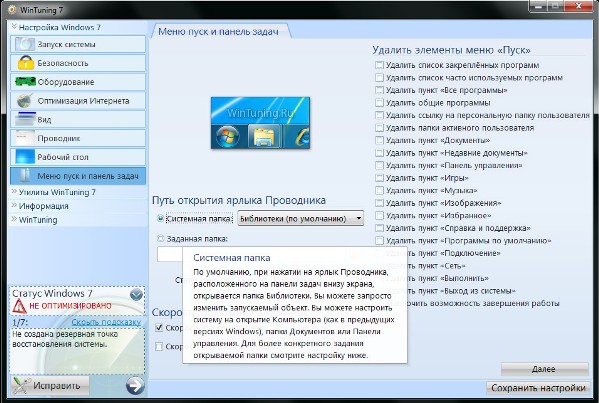
Task: Toggle the checked Скор... checkbox in speed section
Action: pyautogui.click(x=159, y=328)
